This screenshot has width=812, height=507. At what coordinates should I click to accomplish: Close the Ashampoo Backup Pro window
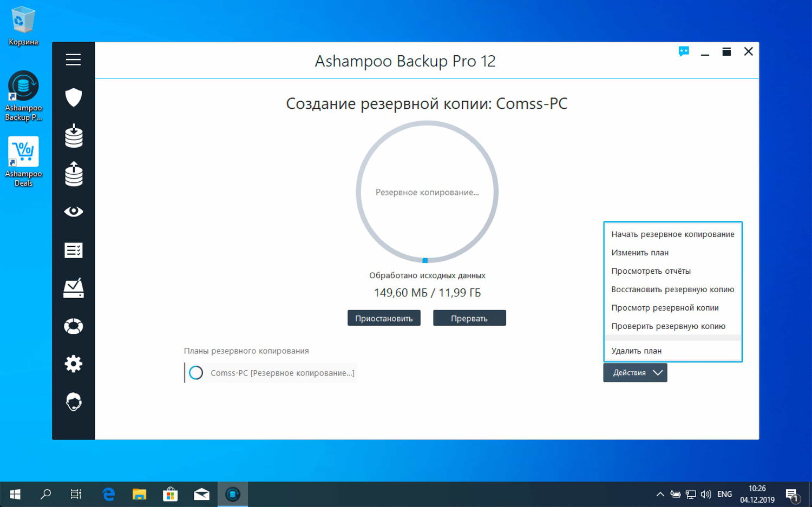(749, 51)
